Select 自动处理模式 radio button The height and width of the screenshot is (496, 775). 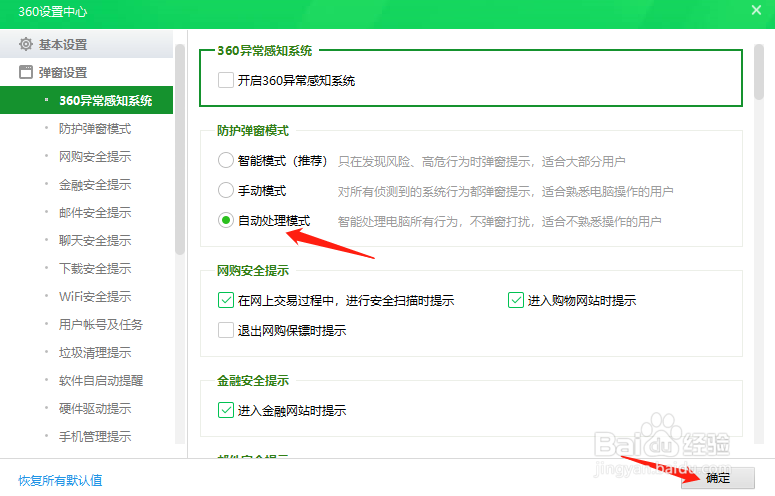point(226,220)
